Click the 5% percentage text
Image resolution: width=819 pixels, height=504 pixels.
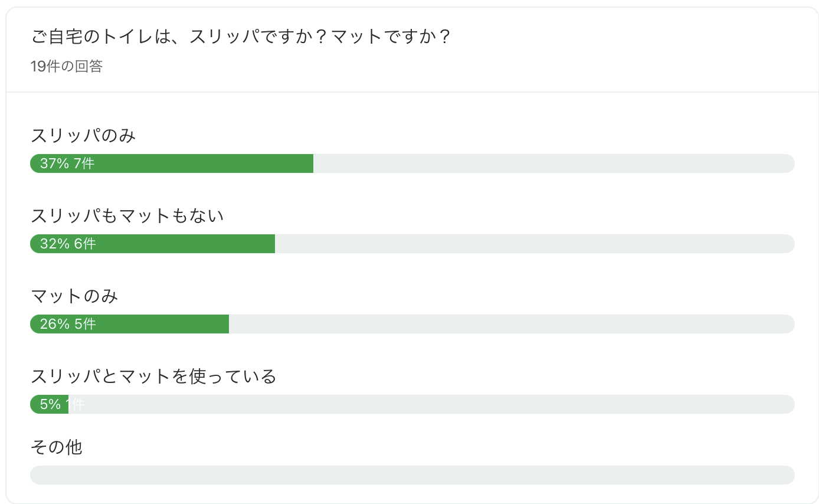tap(50, 404)
